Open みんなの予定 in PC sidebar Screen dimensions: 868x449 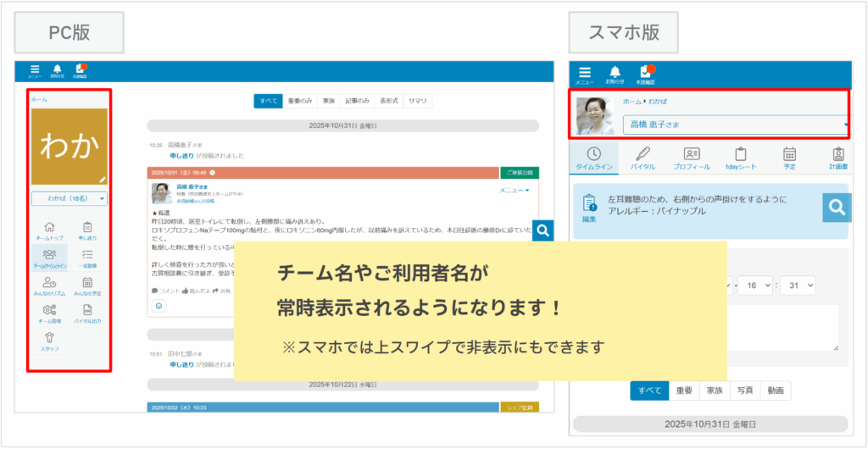[87, 285]
